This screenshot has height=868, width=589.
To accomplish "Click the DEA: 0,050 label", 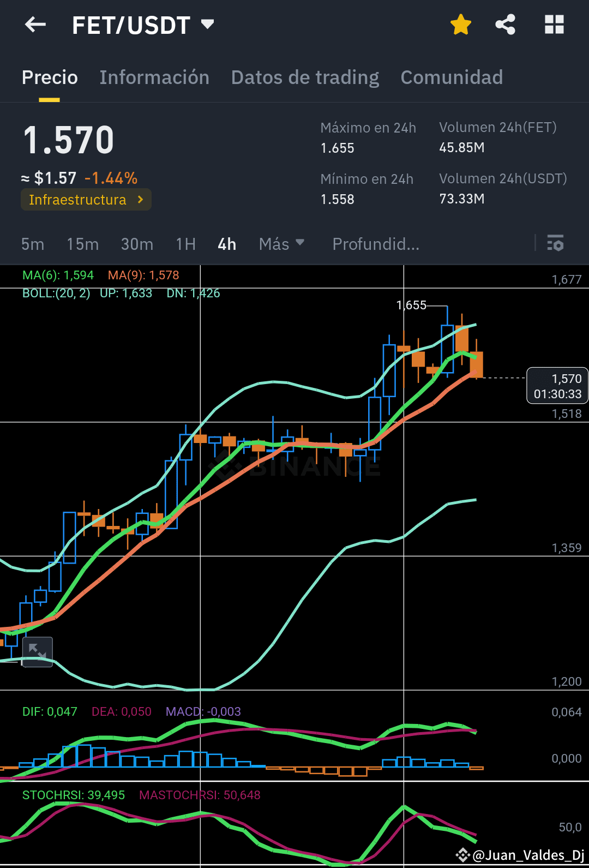I will point(122,711).
